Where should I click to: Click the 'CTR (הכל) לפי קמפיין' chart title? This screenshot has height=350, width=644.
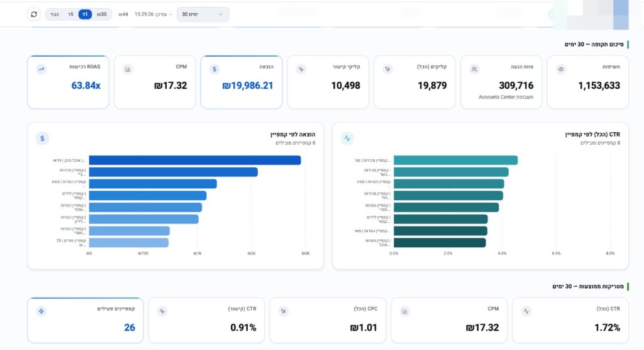point(592,135)
